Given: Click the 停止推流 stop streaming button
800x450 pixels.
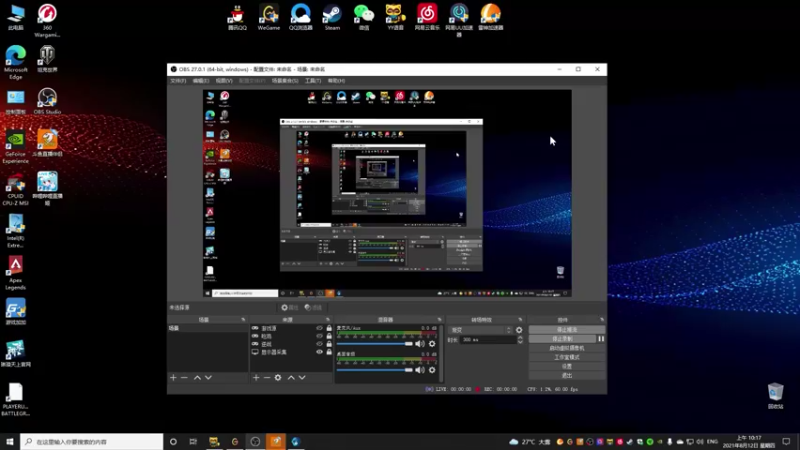Looking at the screenshot, I should pos(567,330).
